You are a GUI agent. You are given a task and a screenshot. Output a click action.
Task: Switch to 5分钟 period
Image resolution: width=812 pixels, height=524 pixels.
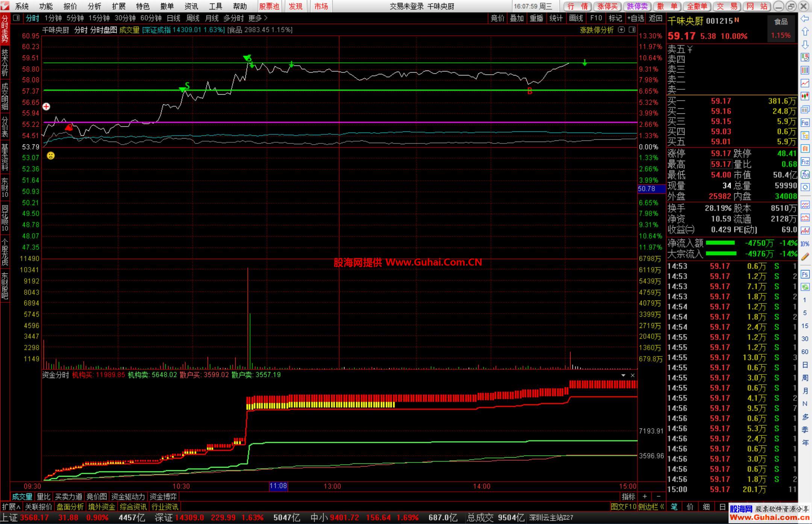click(x=75, y=18)
